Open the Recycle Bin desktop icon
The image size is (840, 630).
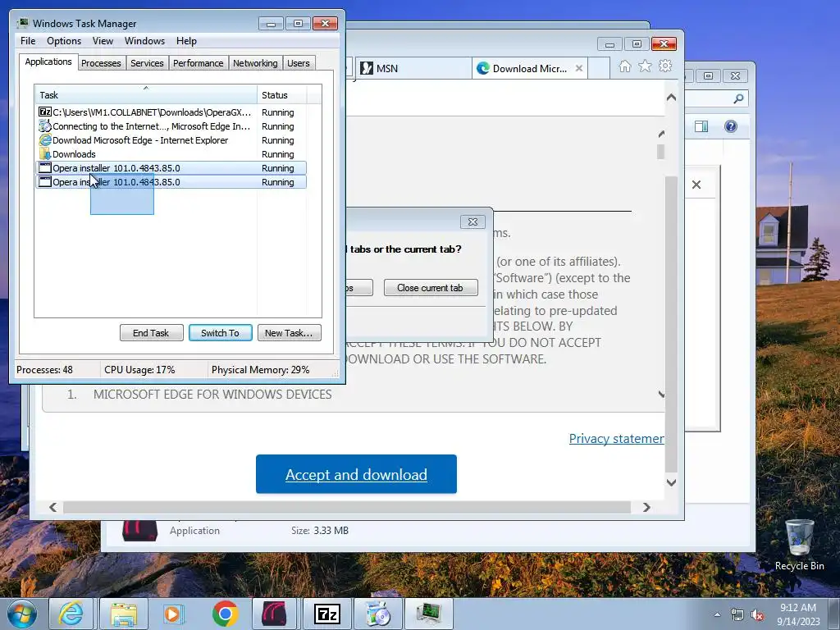click(799, 545)
